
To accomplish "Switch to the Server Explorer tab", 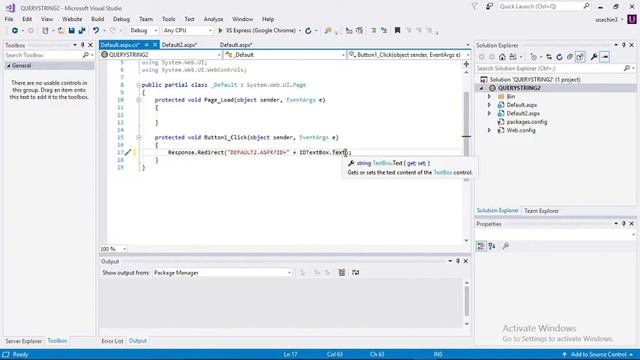I will (x=23, y=341).
